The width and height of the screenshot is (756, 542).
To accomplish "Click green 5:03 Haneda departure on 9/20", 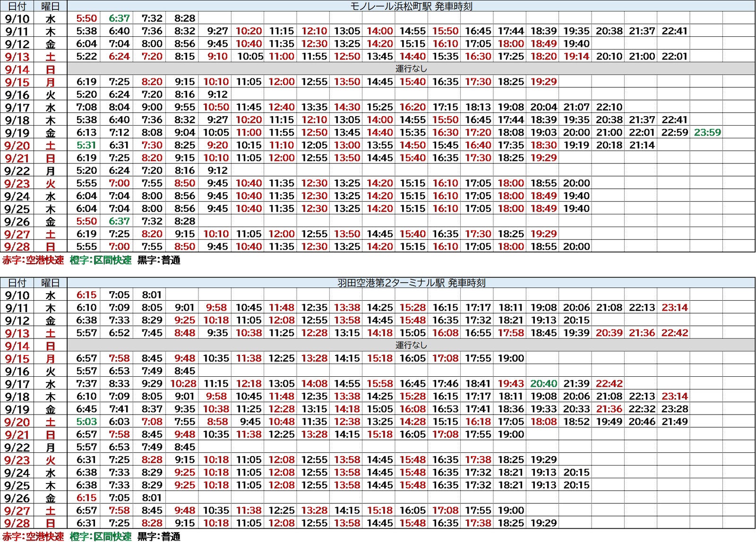I will 86,422.
